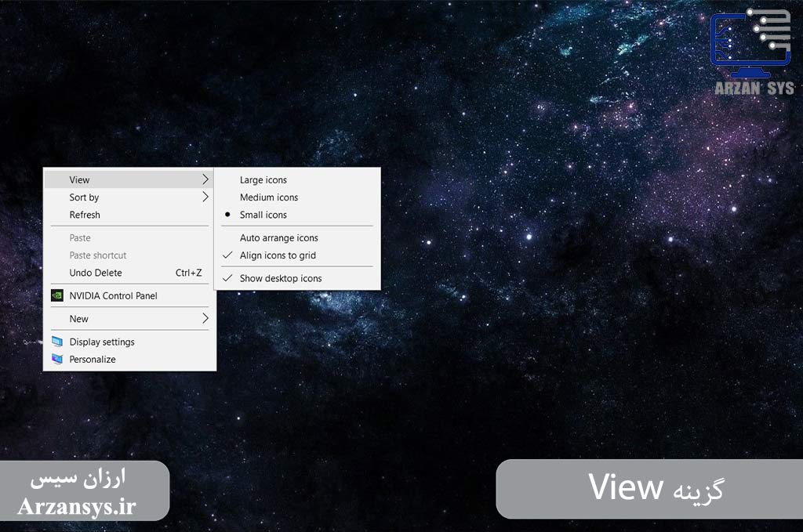Select Small icons radio option
This screenshot has height=532, width=803.
pos(297,215)
